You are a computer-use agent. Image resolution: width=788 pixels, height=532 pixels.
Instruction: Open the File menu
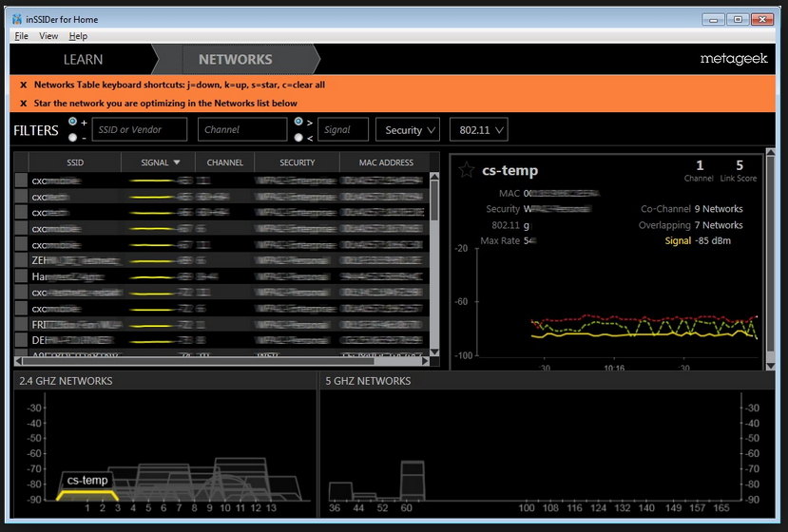(21, 36)
